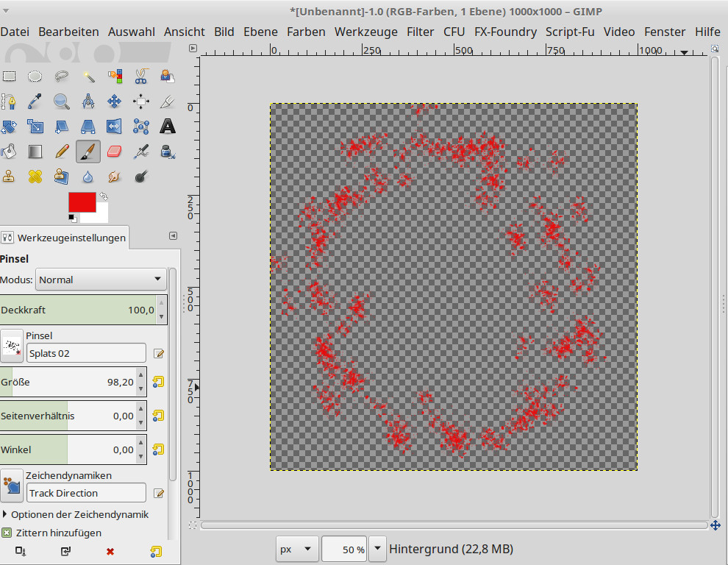Click the red foreground color swatch
Image resolution: width=728 pixels, height=565 pixels.
[x=82, y=202]
